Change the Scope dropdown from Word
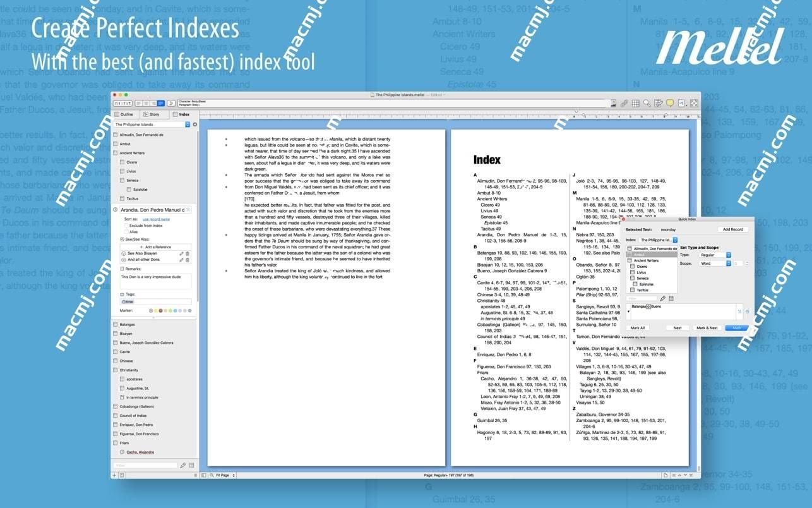Screen dimensions: 812x508 point(715,263)
